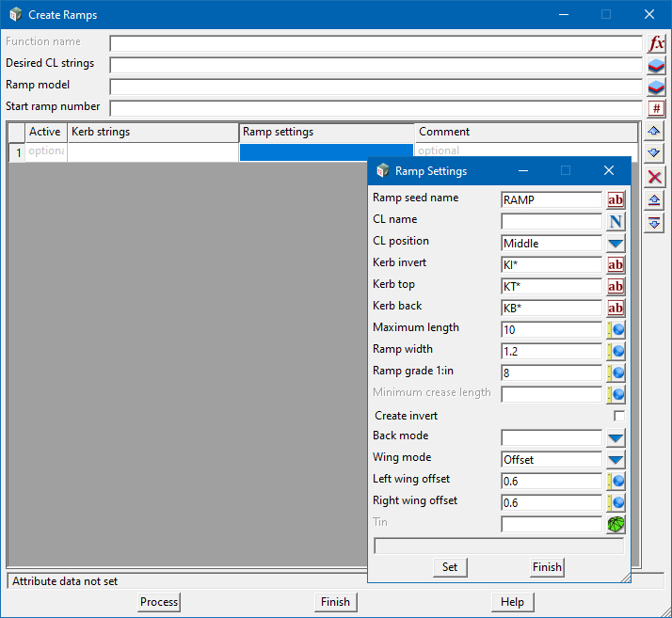Click the function name fx icon
Screen dimensions: 672x618
click(x=656, y=44)
